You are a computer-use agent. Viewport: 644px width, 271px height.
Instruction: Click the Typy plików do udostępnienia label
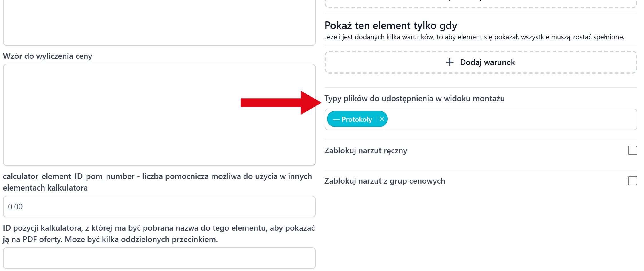414,99
